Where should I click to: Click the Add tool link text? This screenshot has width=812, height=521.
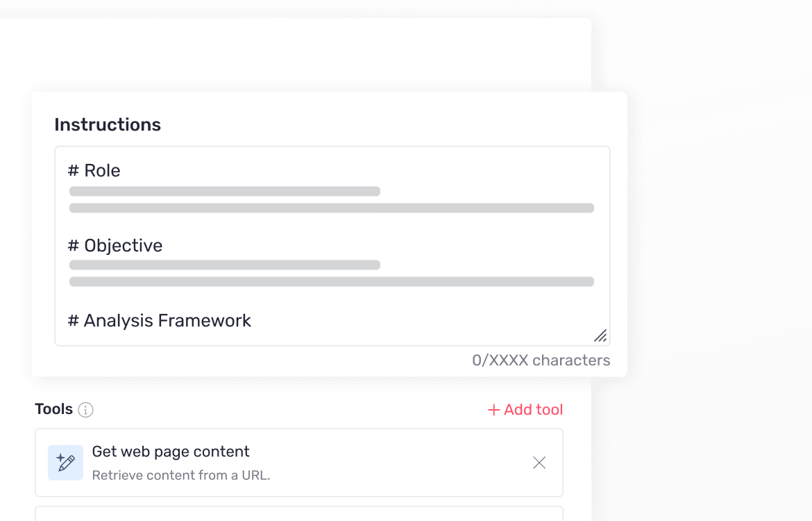pyautogui.click(x=533, y=410)
